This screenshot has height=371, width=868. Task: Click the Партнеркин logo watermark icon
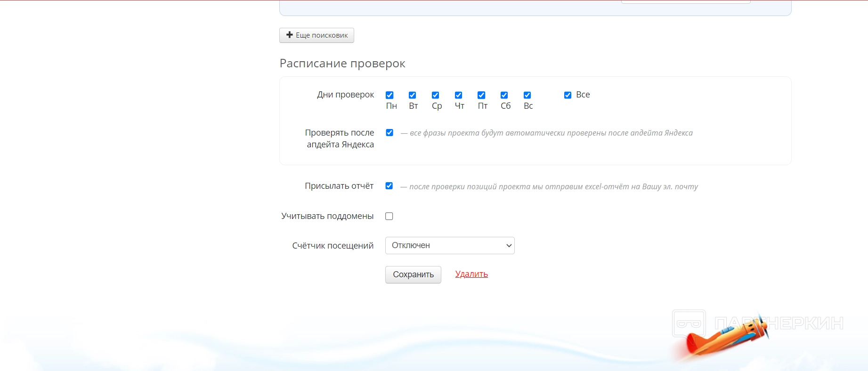pyautogui.click(x=689, y=323)
